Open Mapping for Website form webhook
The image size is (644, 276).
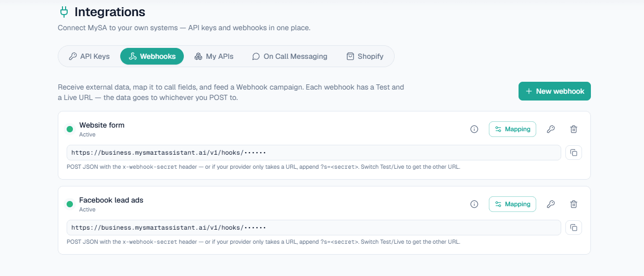(x=512, y=129)
